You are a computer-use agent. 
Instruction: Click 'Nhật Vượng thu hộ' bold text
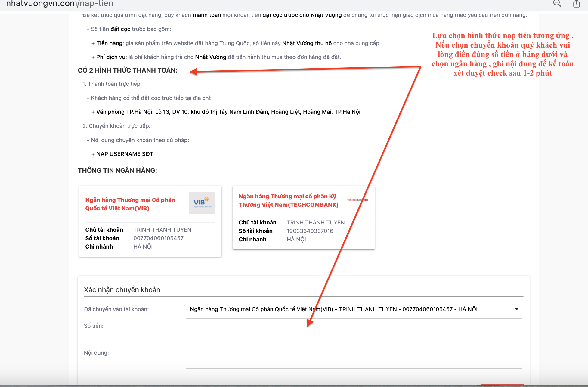pos(307,43)
